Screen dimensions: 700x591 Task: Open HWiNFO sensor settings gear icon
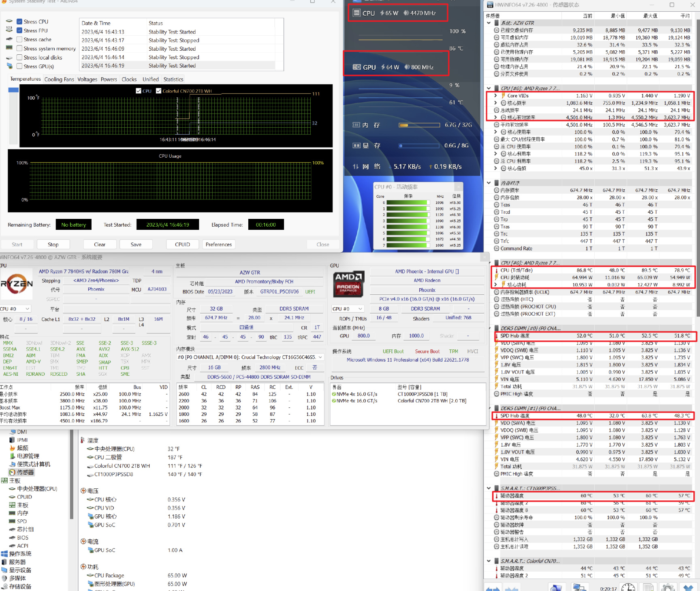[x=668, y=587]
